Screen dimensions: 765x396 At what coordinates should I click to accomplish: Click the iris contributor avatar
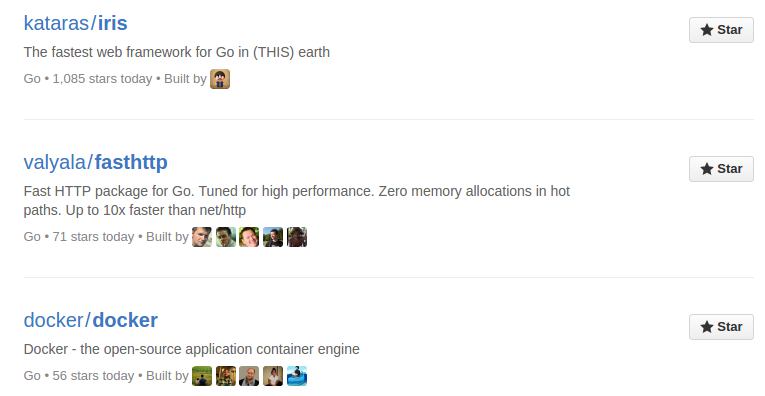[220, 79]
